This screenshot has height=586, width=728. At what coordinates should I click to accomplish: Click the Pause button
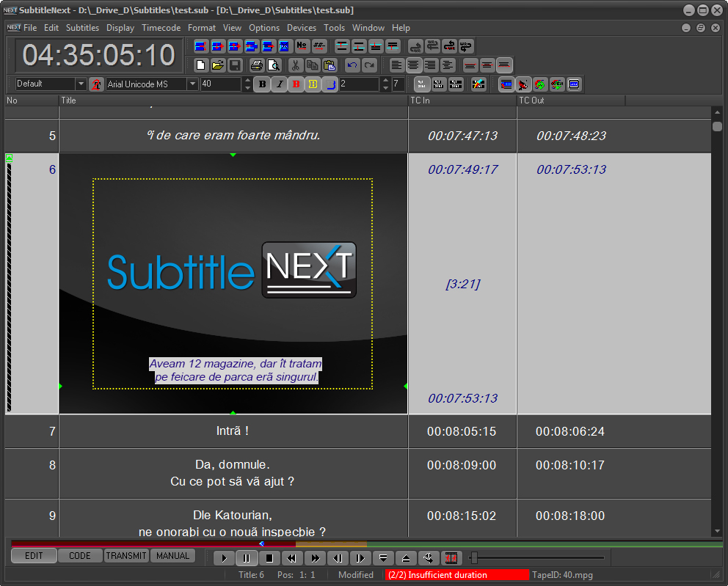click(247, 557)
